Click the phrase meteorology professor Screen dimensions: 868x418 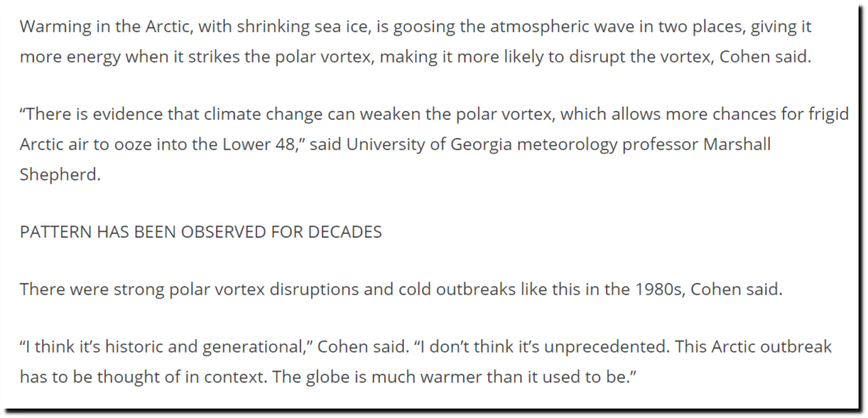tap(609, 144)
